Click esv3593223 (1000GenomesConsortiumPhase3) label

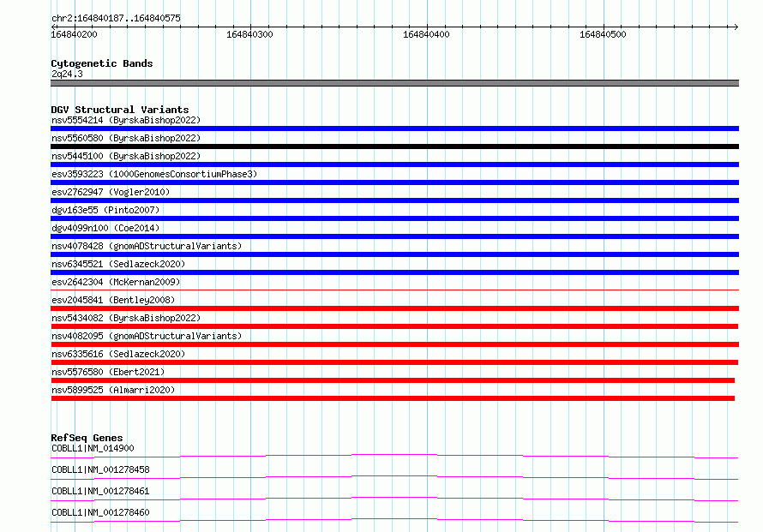point(154,174)
